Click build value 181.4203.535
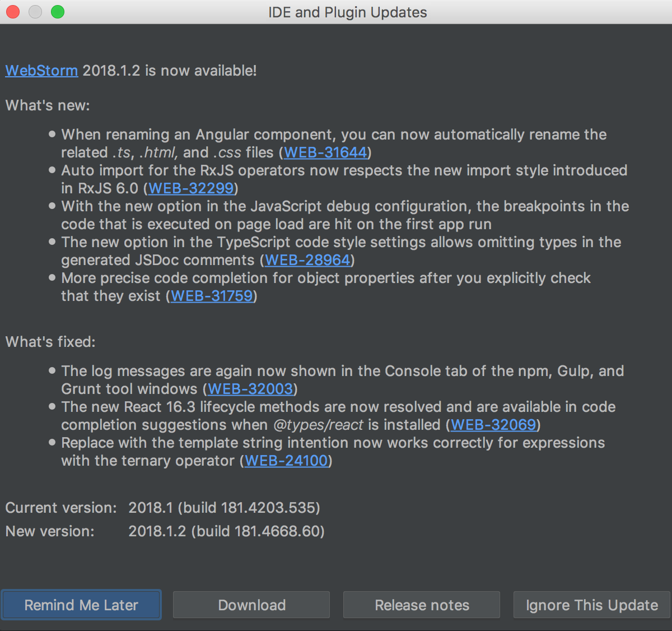The height and width of the screenshot is (631, 672). 268,508
